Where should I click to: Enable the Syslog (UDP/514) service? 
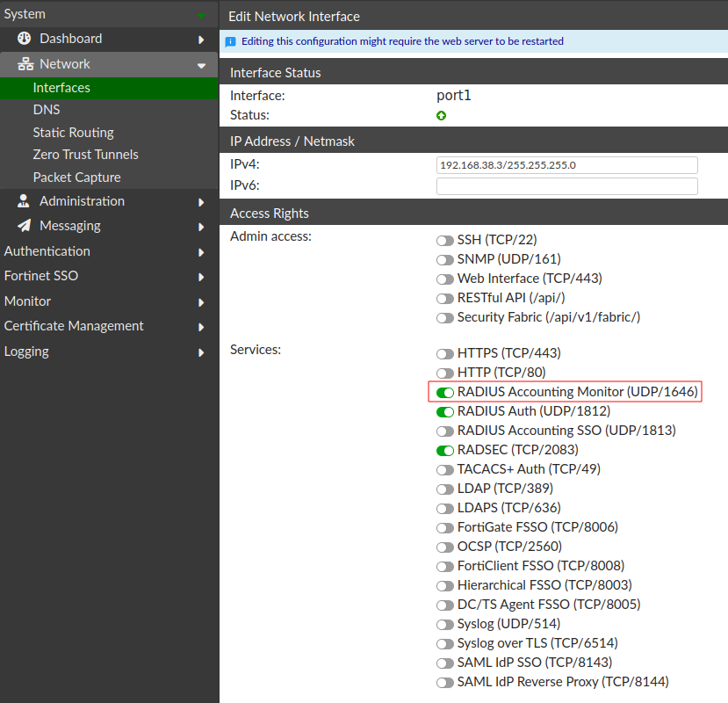444,624
